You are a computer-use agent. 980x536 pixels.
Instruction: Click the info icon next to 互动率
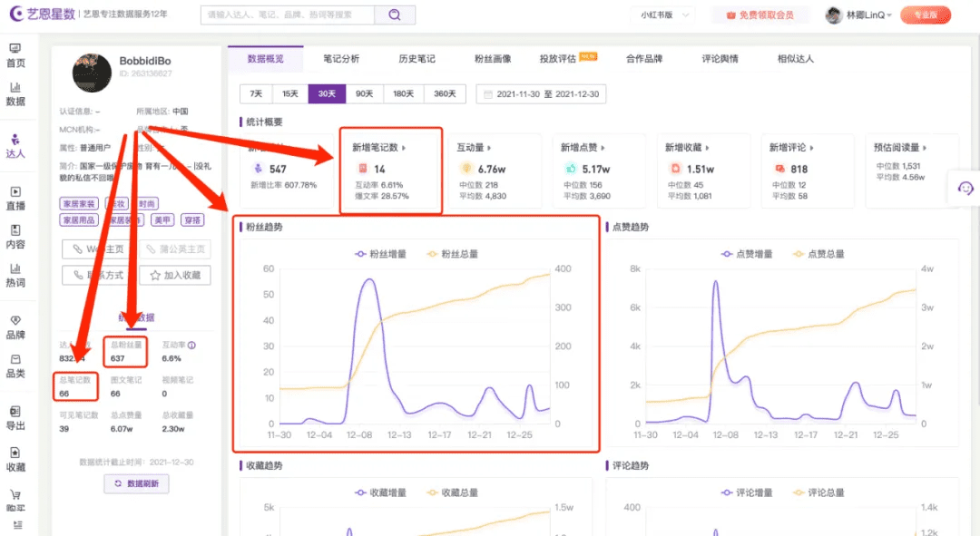191,345
